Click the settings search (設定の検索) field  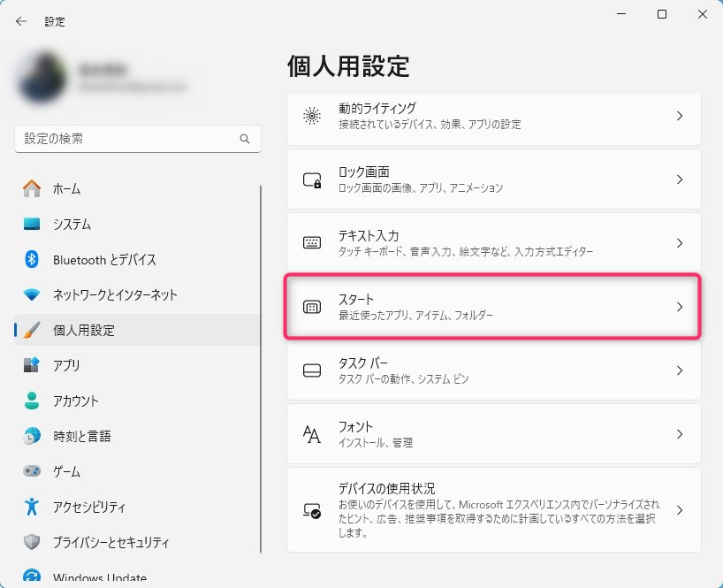tap(128, 140)
